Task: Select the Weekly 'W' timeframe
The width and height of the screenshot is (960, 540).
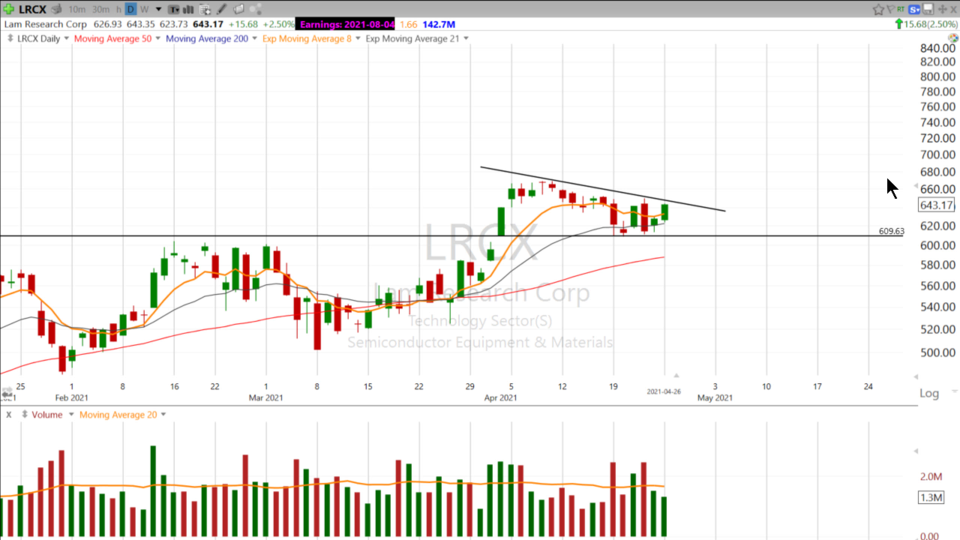Action: 144,9
